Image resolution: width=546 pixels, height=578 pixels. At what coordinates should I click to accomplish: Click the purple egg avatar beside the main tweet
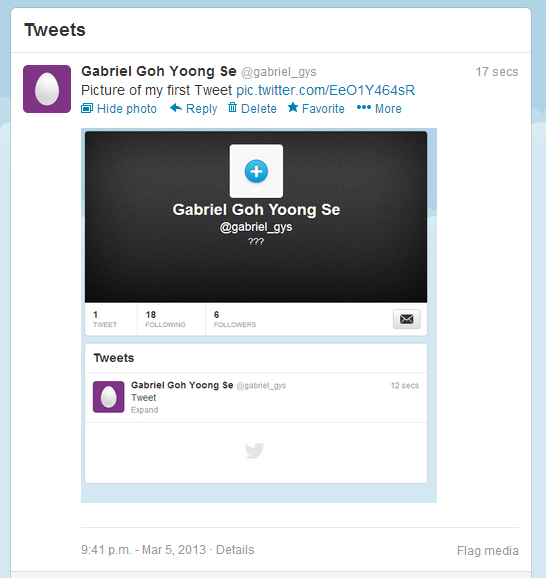point(47,89)
